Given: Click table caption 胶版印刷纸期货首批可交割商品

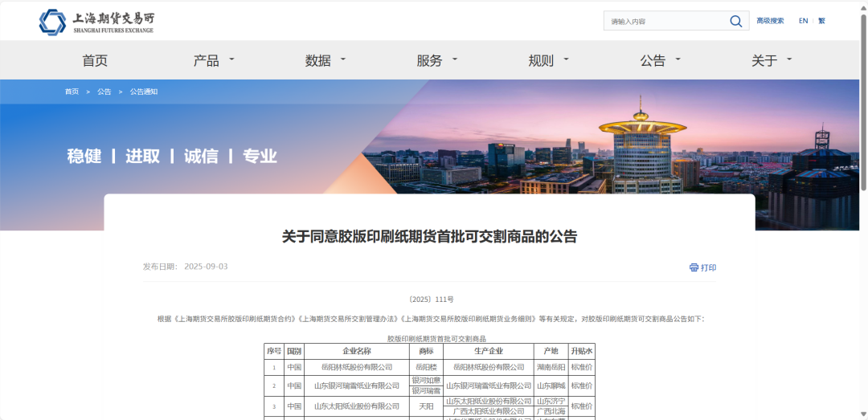Looking at the screenshot, I should pos(436,338).
